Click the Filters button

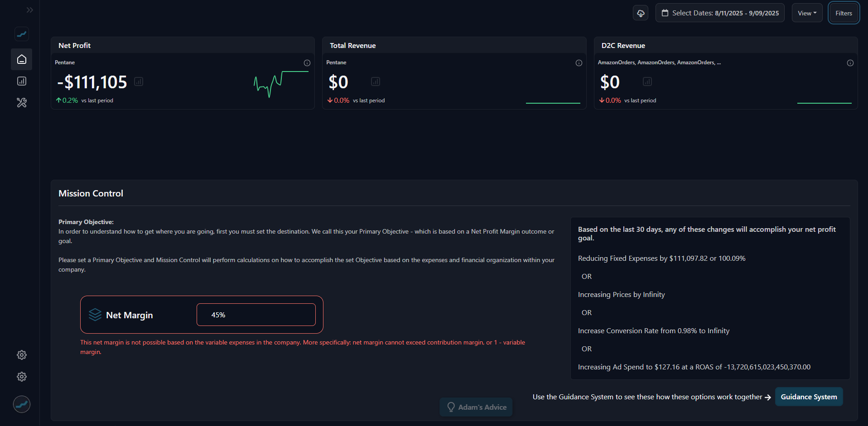tap(843, 13)
